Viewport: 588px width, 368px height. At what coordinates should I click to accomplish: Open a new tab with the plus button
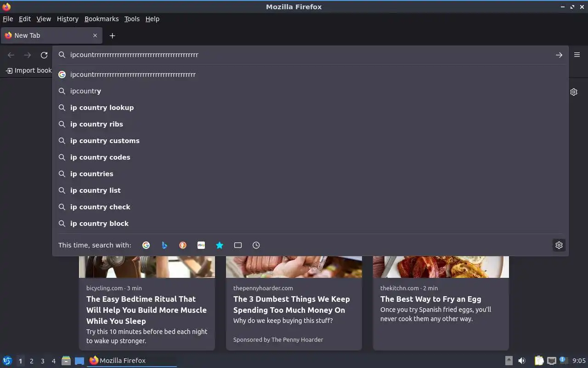point(112,35)
